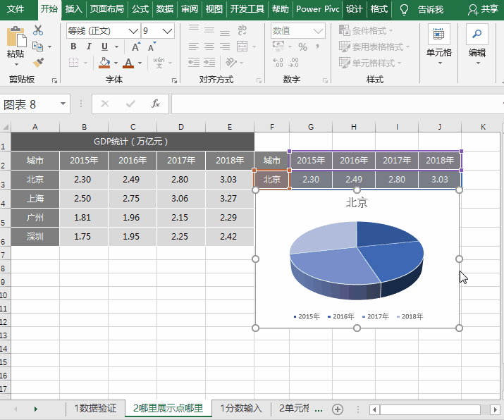
Task: Click the Cut scissors icon
Action: click(38, 30)
